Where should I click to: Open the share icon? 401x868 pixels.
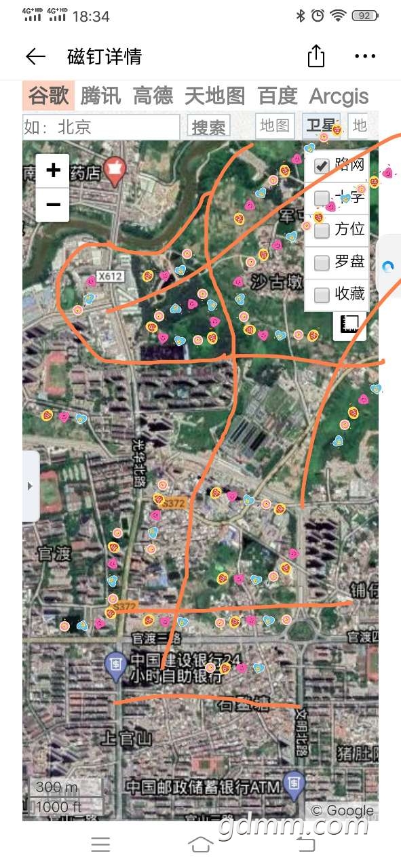click(x=316, y=56)
